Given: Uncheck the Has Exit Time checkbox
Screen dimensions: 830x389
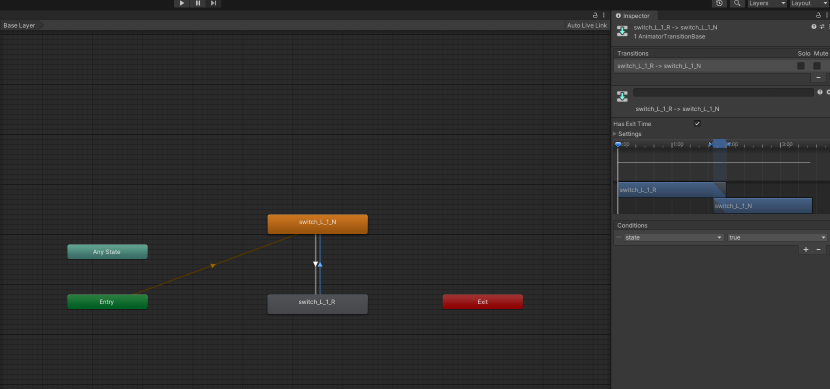Looking at the screenshot, I should (x=697, y=124).
